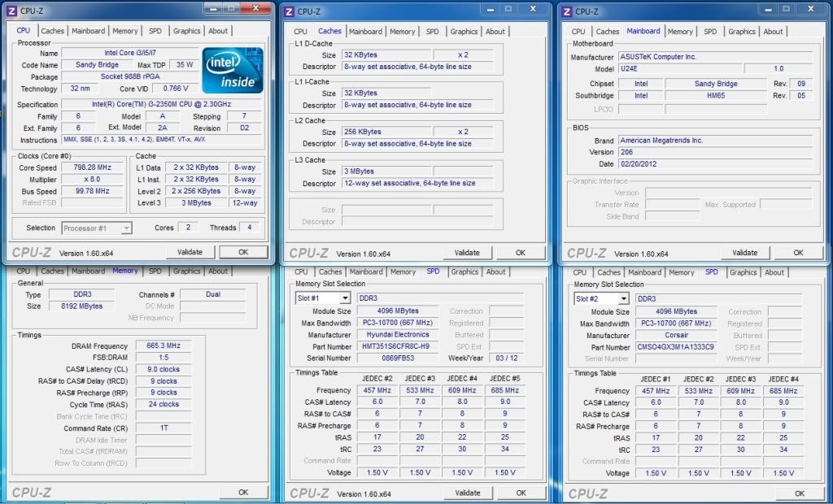Open Graphics tab in the Slot #2 SPD window

[x=743, y=272]
